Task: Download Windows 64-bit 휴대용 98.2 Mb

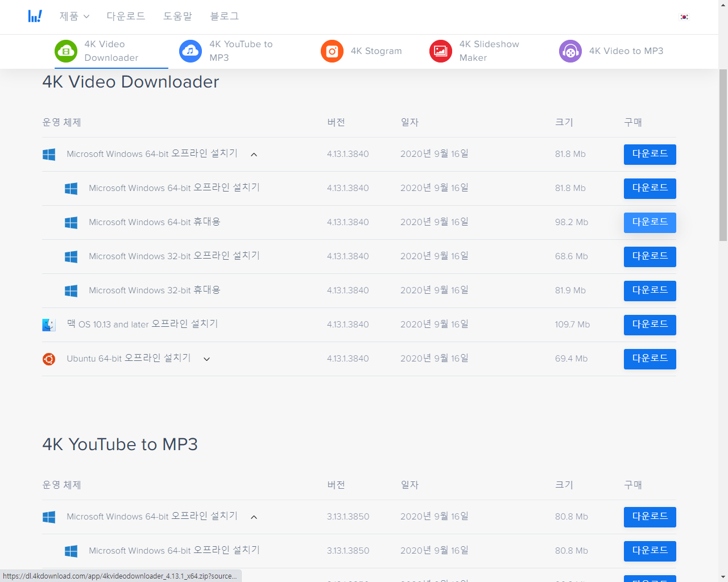Action: coord(650,223)
